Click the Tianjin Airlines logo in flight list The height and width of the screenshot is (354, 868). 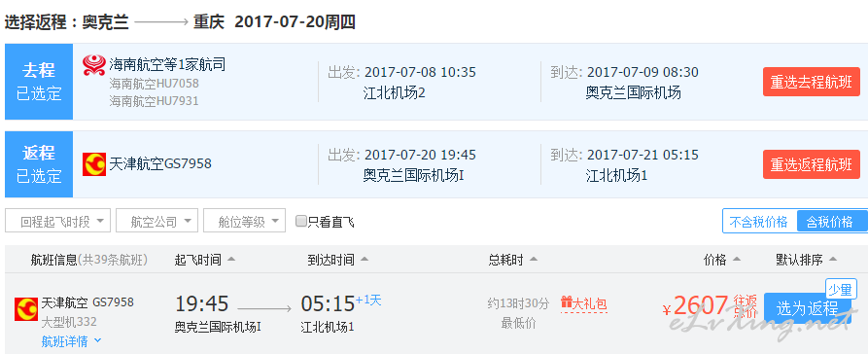click(26, 309)
